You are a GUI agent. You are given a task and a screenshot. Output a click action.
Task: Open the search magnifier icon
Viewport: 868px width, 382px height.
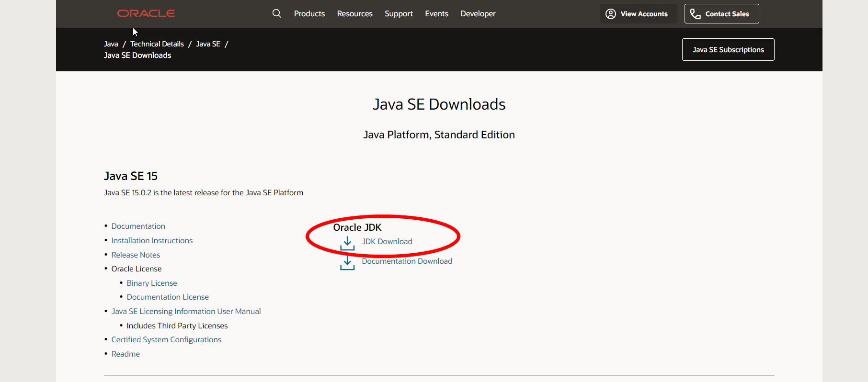click(x=277, y=13)
